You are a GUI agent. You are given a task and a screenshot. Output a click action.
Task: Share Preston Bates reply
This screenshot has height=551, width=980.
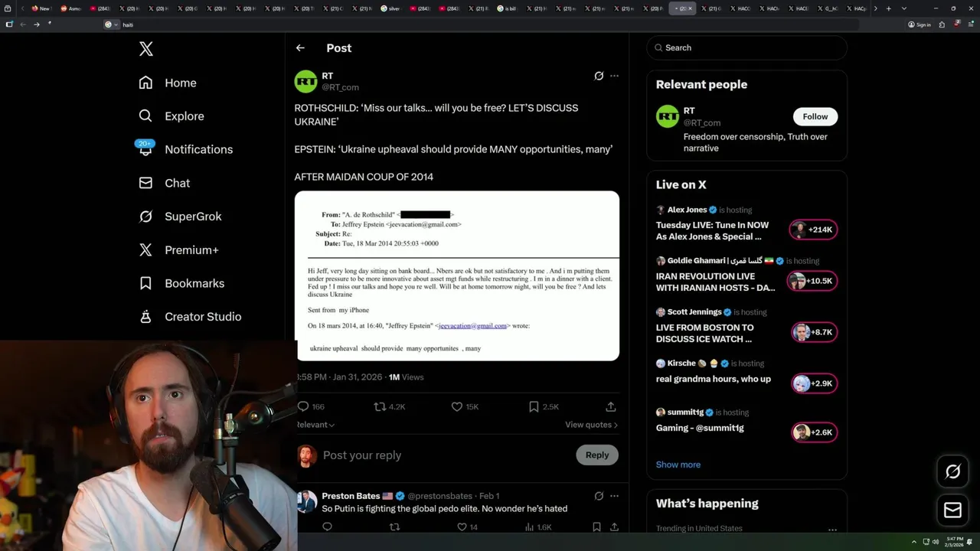click(614, 527)
